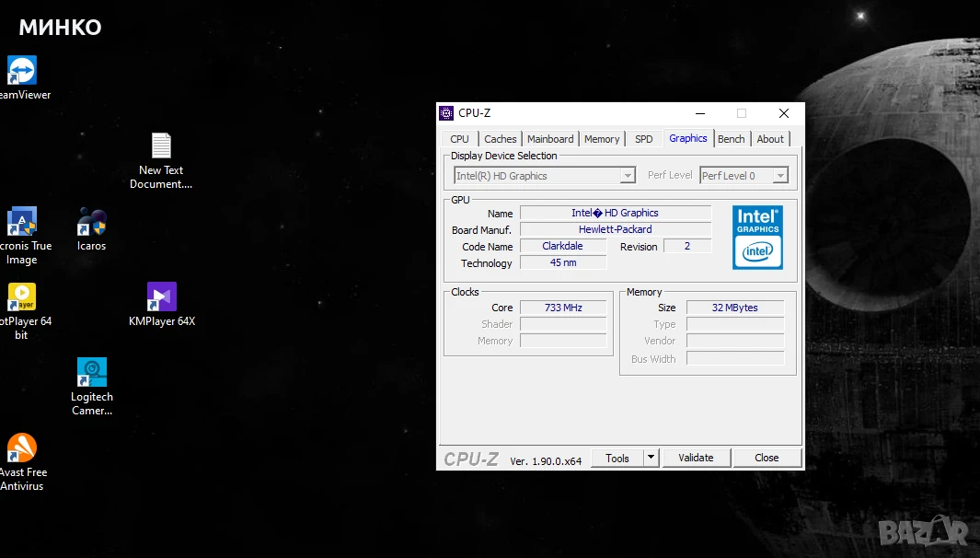Click the empty Bus Width field
Screen dimensions: 980x558
[x=735, y=358]
